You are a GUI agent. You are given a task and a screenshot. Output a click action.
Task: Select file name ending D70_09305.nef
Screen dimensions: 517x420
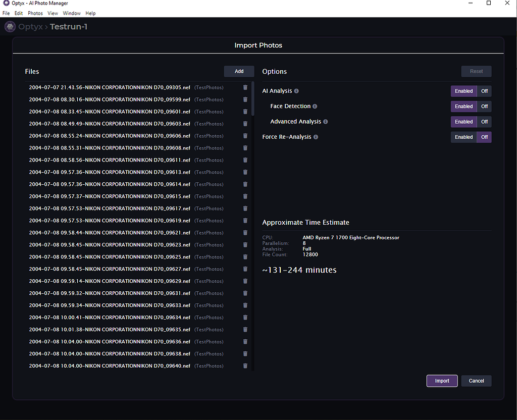coord(110,87)
